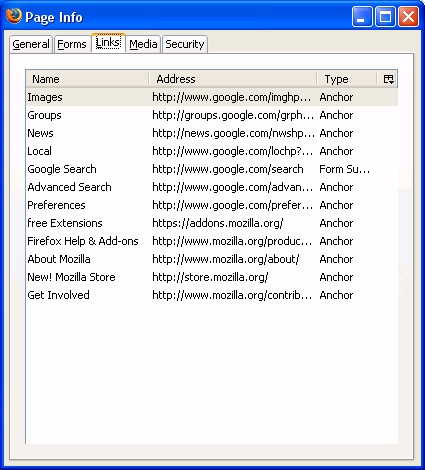The image size is (425, 470).
Task: Sort by the Type column header
Action: pyautogui.click(x=347, y=79)
